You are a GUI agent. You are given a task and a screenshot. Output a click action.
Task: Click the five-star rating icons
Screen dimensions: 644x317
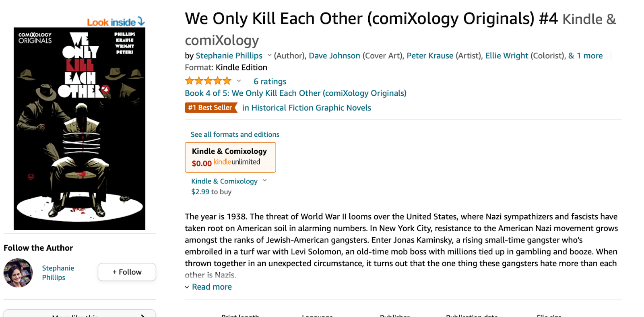(x=208, y=81)
